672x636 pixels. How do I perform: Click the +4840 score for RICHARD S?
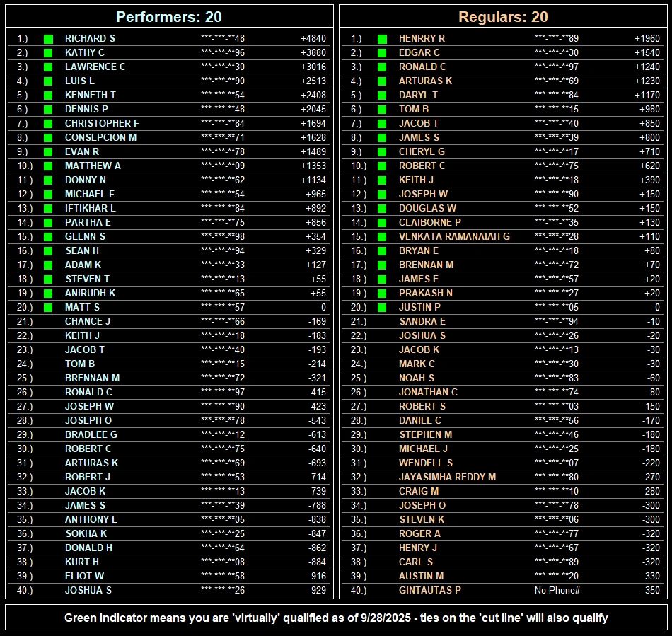click(313, 39)
